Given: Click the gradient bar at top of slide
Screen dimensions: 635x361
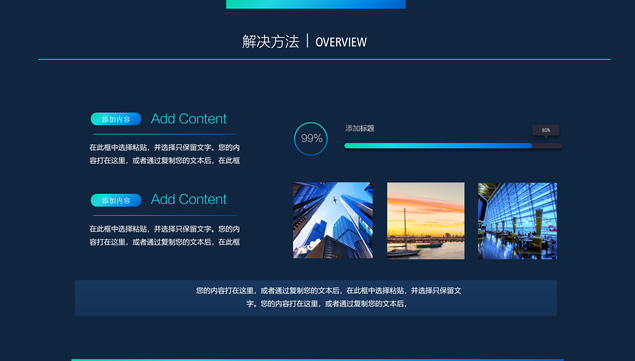Looking at the screenshot, I should [x=316, y=4].
